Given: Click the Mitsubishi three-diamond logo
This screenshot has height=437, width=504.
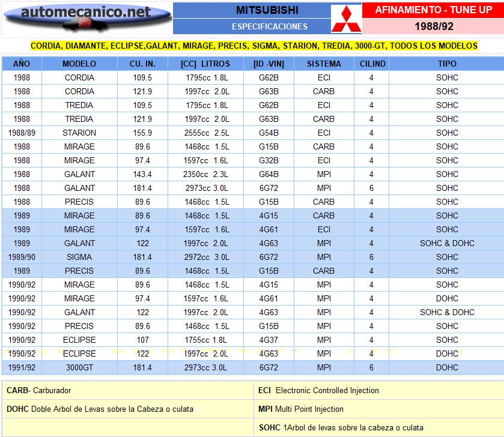Looking at the screenshot, I should coord(346,19).
